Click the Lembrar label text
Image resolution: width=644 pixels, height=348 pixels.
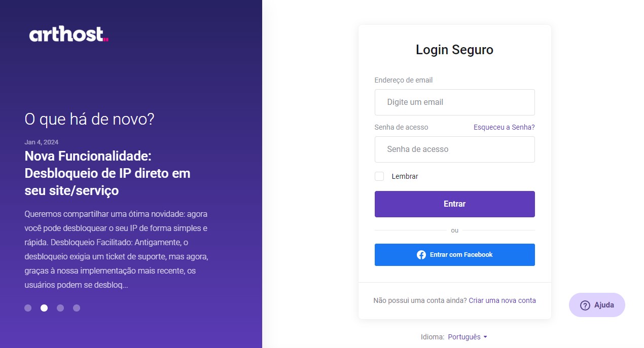pyautogui.click(x=405, y=176)
